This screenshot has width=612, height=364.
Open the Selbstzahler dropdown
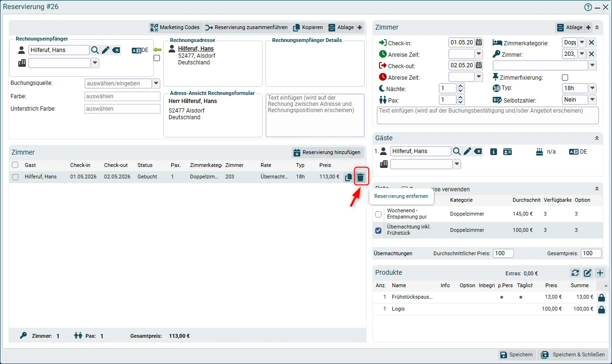point(592,100)
